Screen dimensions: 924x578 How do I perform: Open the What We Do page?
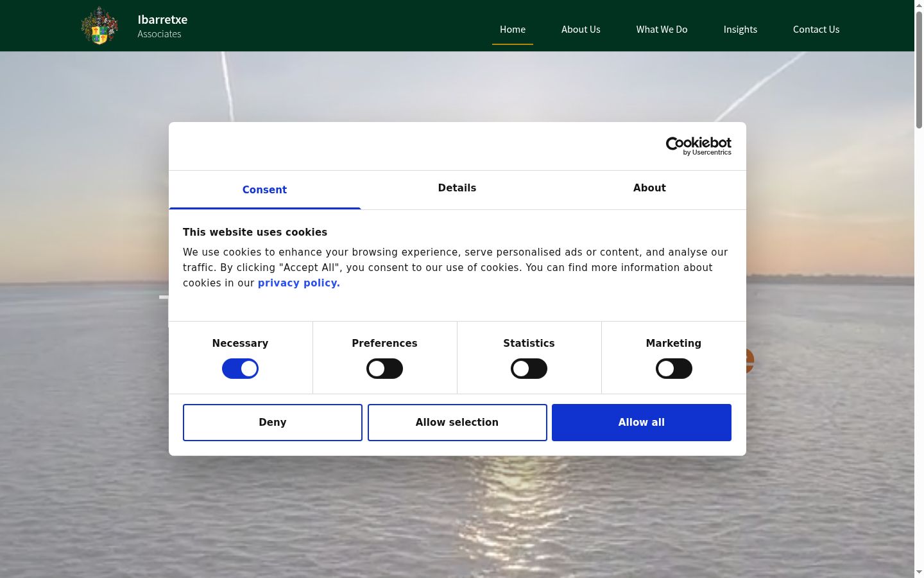[x=662, y=30]
